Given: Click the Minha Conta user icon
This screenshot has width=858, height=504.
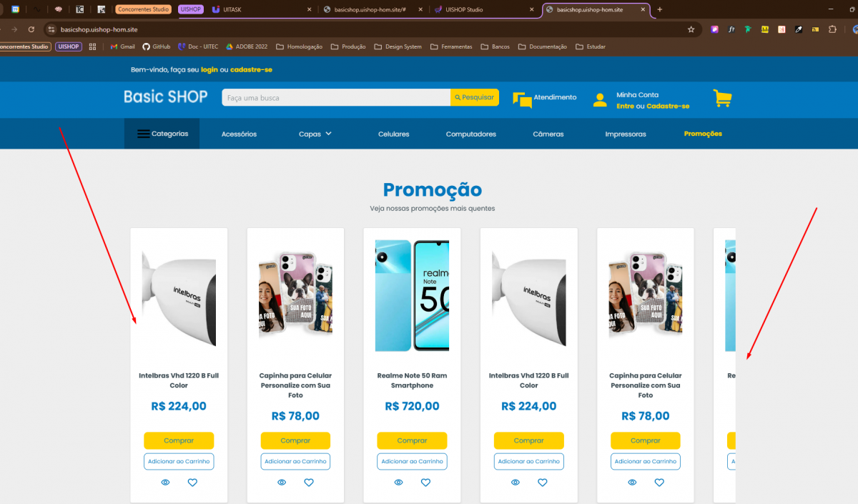Looking at the screenshot, I should pyautogui.click(x=600, y=100).
